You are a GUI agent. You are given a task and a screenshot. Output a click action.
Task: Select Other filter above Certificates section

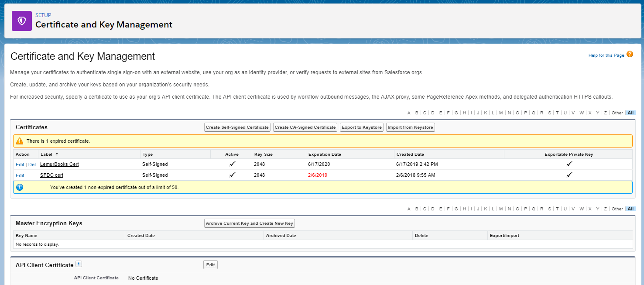click(617, 113)
